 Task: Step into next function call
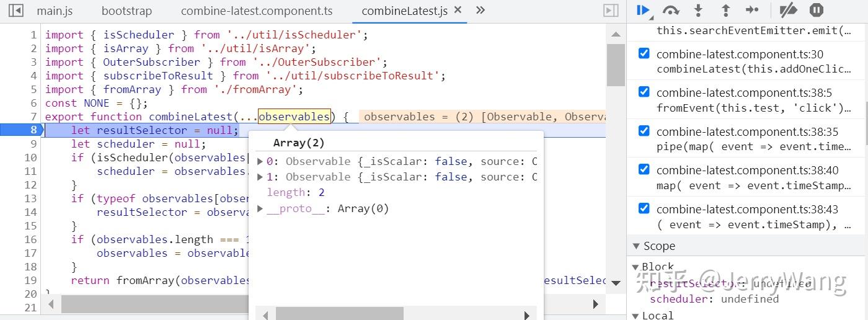tap(698, 10)
